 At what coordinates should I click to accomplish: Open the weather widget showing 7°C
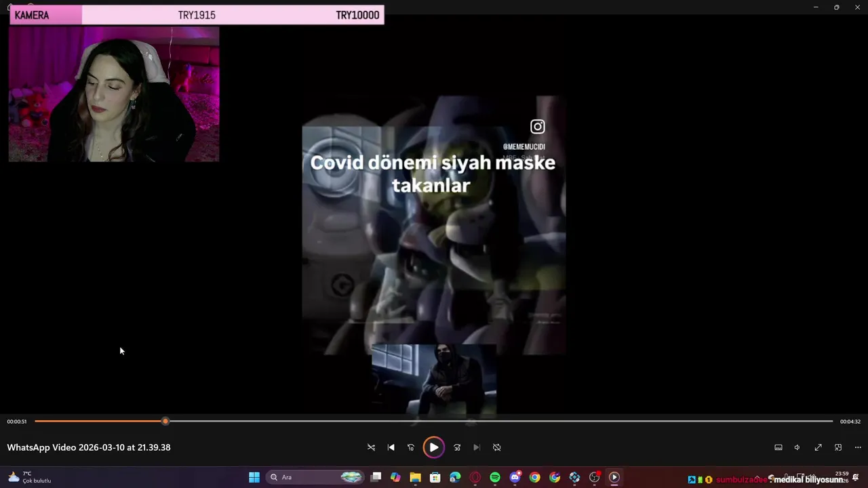tap(30, 477)
